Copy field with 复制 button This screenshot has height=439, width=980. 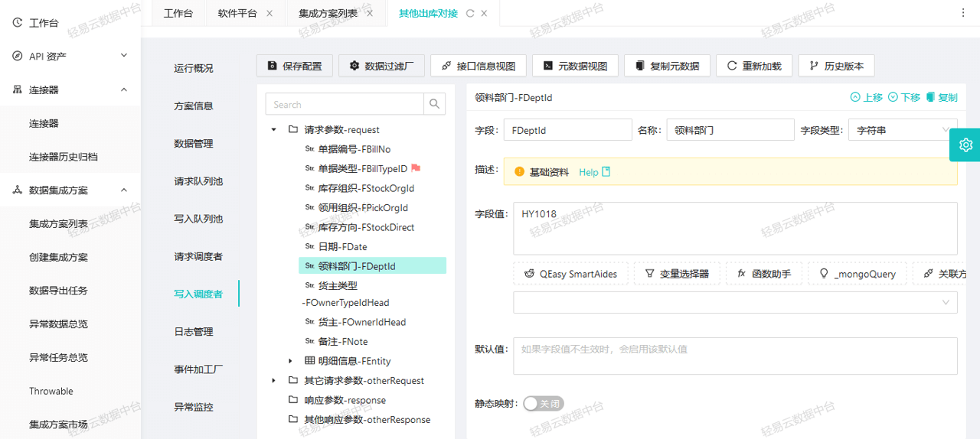pos(941,97)
